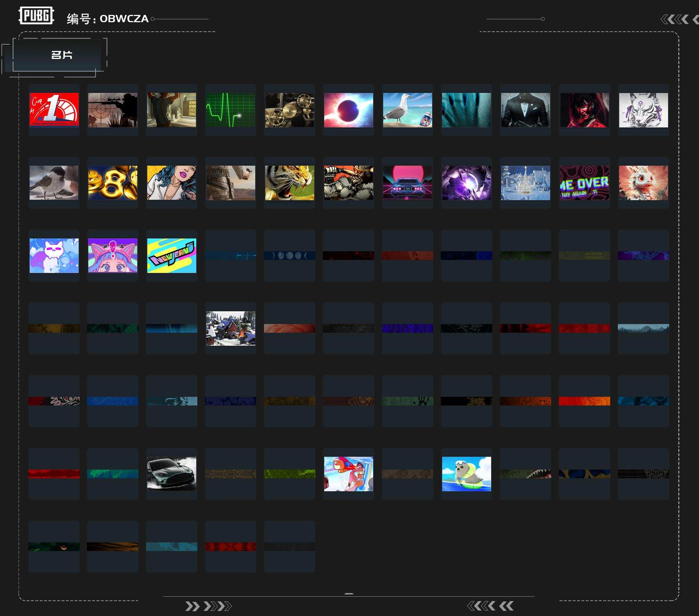Choose the roaring tiger nameplate

289,183
